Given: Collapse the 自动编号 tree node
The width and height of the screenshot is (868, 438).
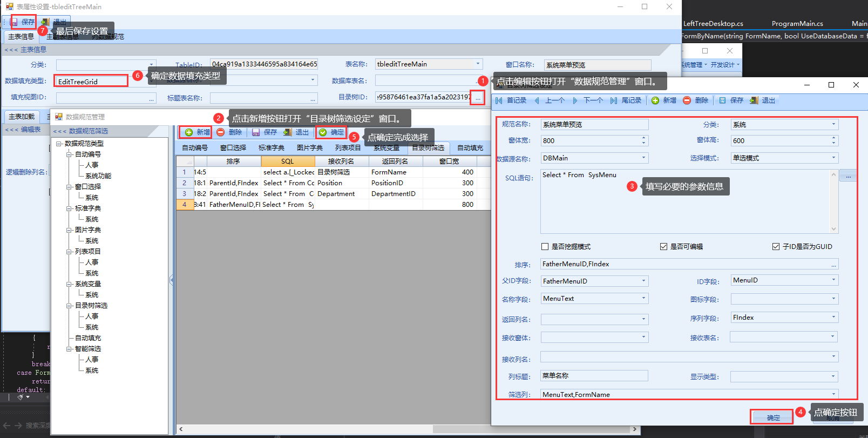Looking at the screenshot, I should [69, 154].
